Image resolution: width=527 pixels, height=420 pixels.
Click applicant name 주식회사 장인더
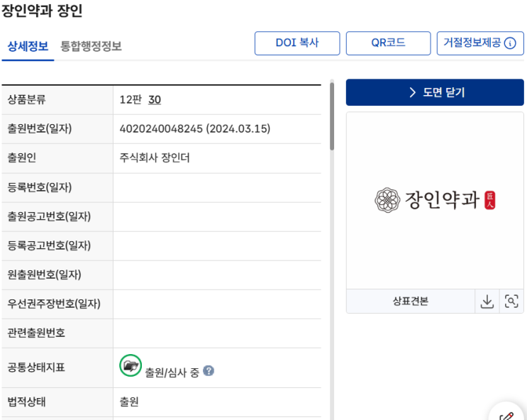(x=155, y=158)
